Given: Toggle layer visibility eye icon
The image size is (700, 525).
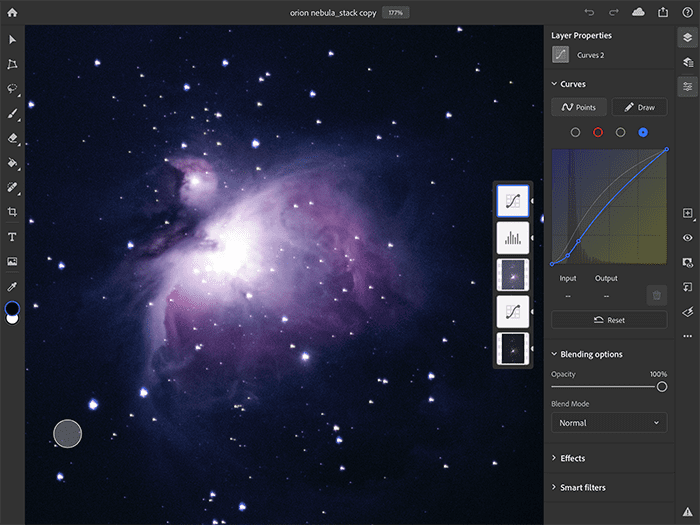Looking at the screenshot, I should 687,238.
